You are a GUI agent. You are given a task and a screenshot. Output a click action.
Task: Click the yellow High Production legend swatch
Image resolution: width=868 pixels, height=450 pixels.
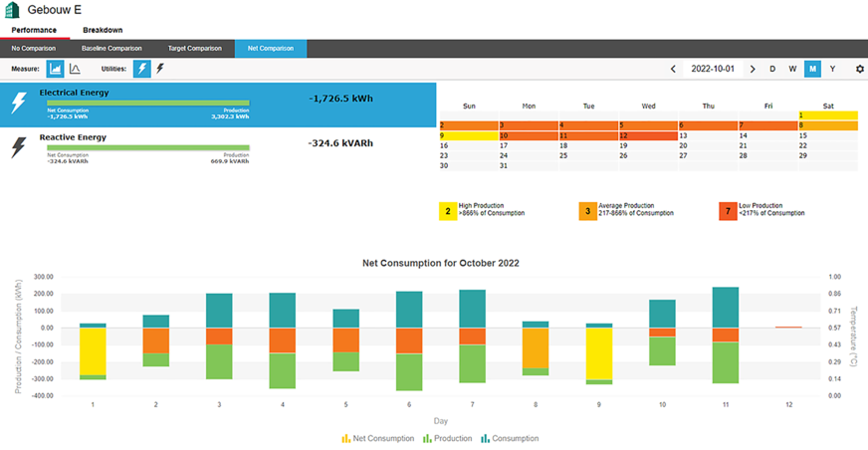point(449,210)
